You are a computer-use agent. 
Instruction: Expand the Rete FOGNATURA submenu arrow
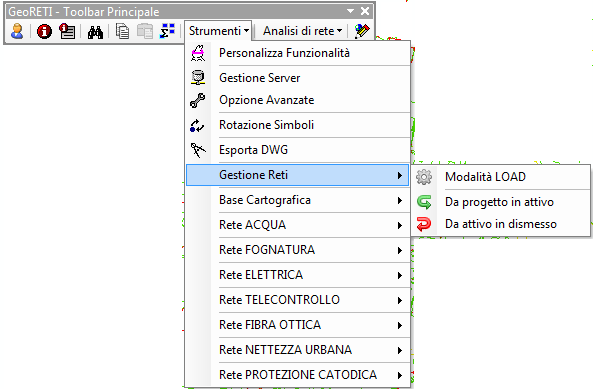(400, 250)
